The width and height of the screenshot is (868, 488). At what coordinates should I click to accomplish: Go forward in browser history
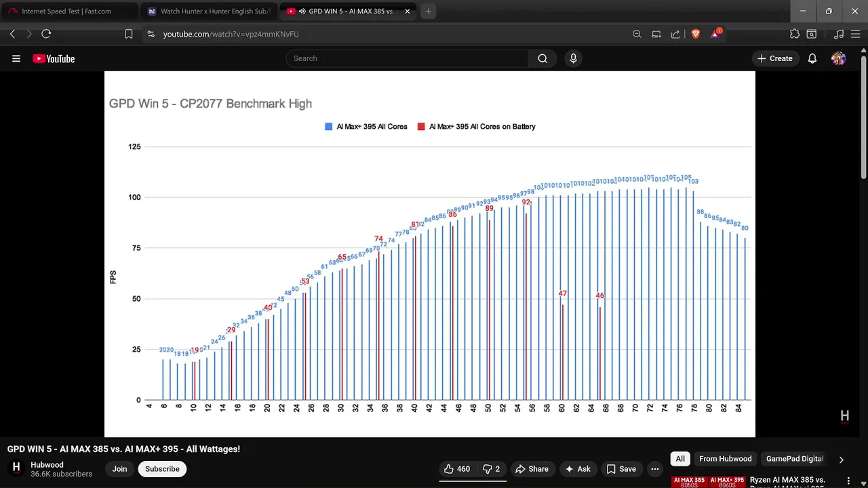click(28, 34)
